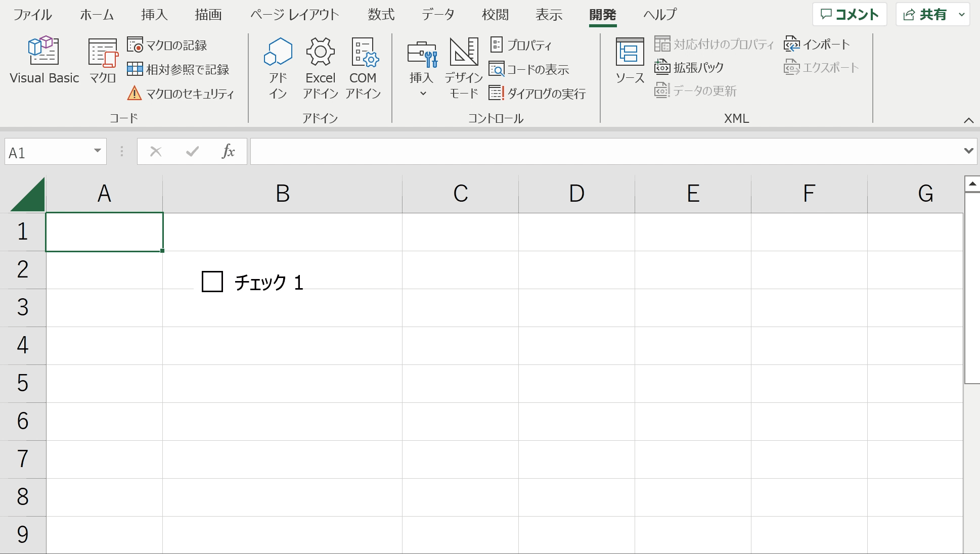Open Excel アドイン manager
980x554 pixels.
[x=321, y=68]
